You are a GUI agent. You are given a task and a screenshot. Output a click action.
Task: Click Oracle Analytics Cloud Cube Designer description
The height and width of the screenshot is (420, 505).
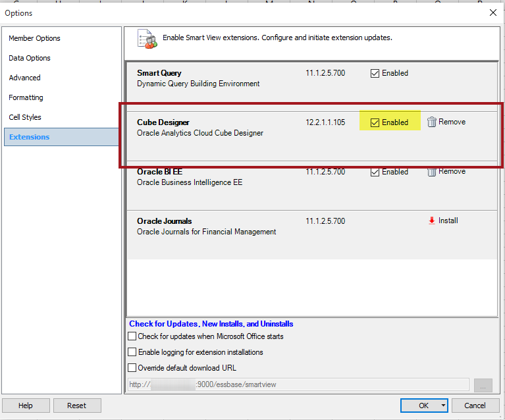[200, 133]
